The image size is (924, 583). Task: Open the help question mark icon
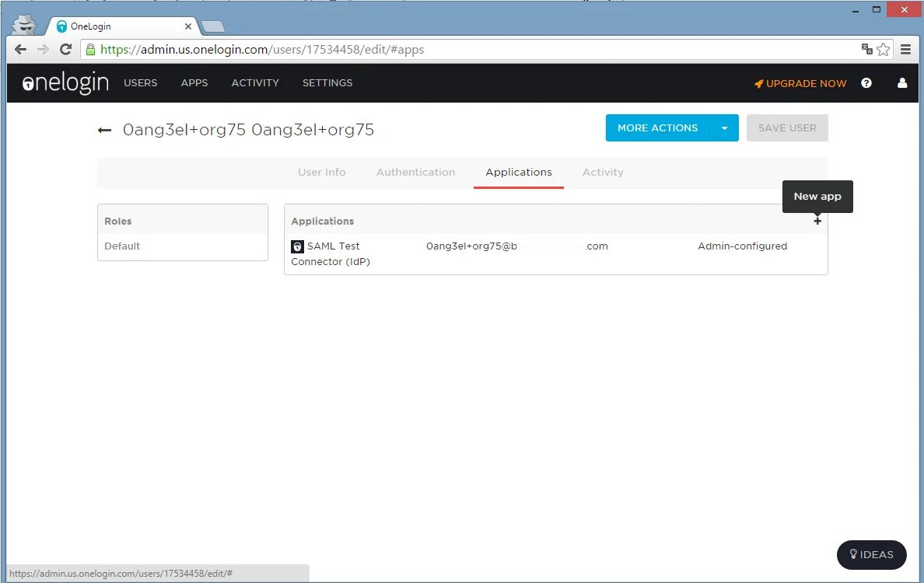pos(866,83)
